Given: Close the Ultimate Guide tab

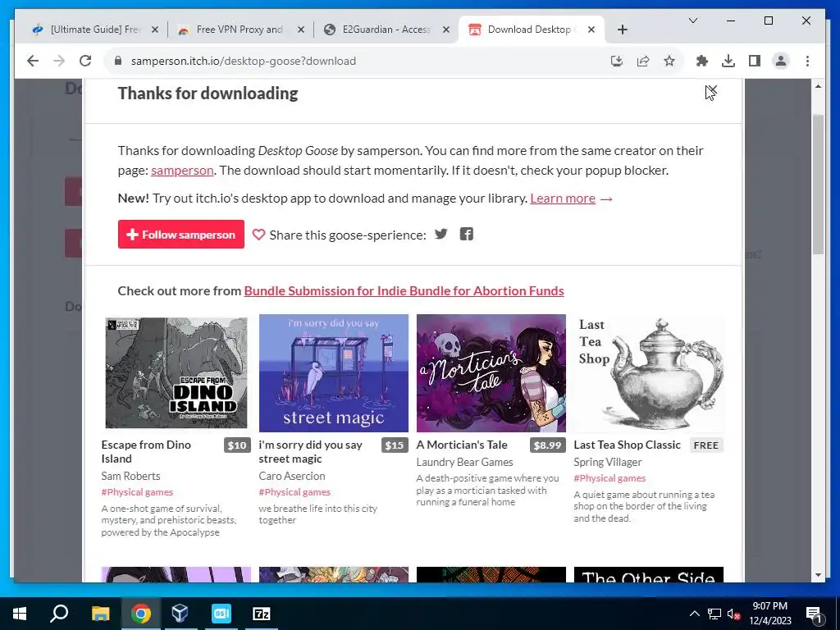Looking at the screenshot, I should (x=155, y=30).
